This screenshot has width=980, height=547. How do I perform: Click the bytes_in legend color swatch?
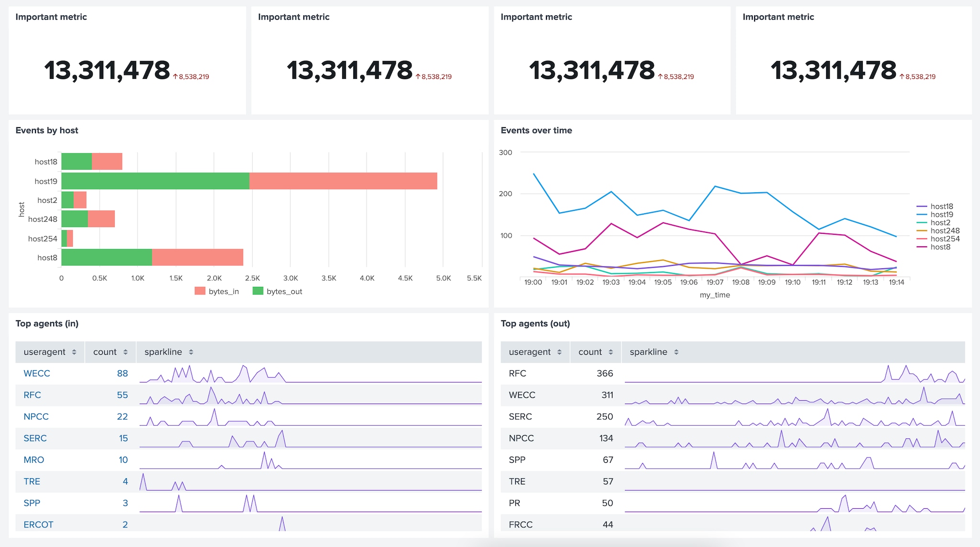pos(200,291)
